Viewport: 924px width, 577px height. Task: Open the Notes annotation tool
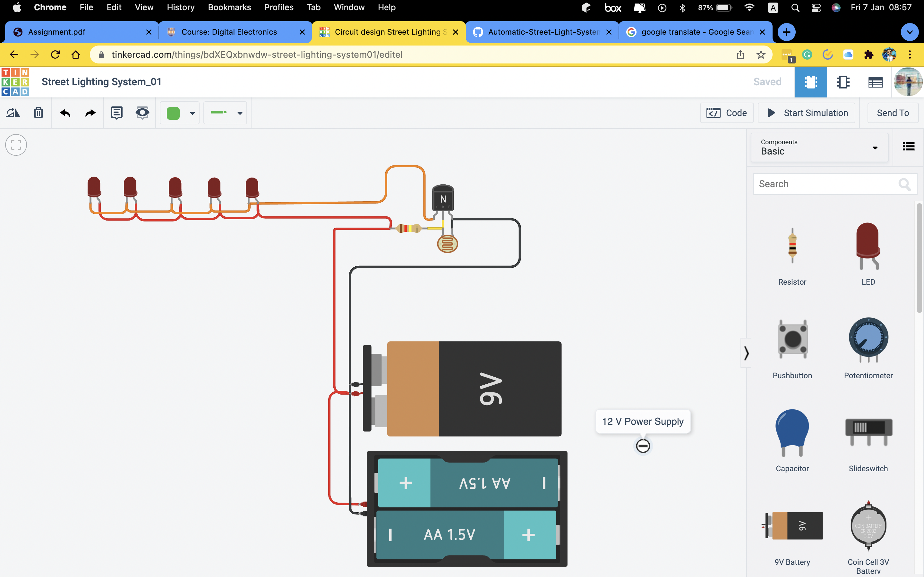coord(116,113)
